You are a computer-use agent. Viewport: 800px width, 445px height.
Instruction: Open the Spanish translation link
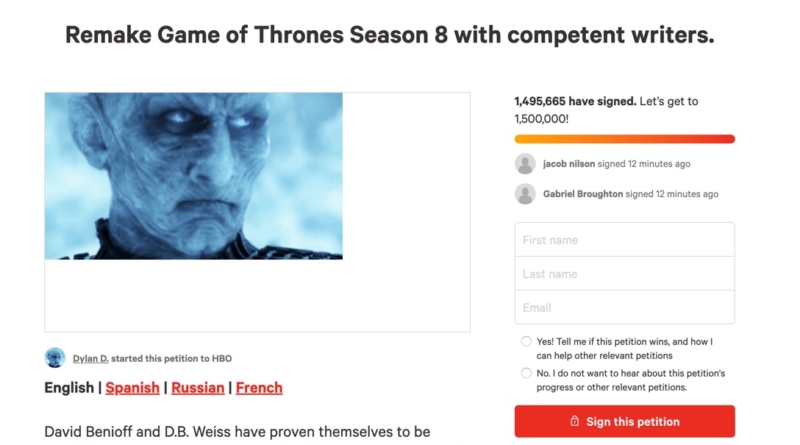pos(132,388)
